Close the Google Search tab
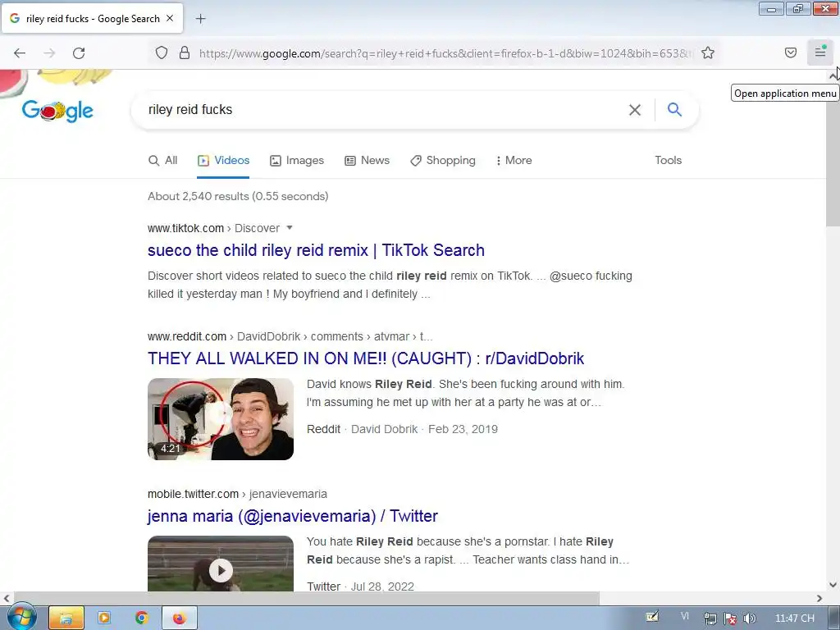Image resolution: width=840 pixels, height=630 pixels. point(170,18)
